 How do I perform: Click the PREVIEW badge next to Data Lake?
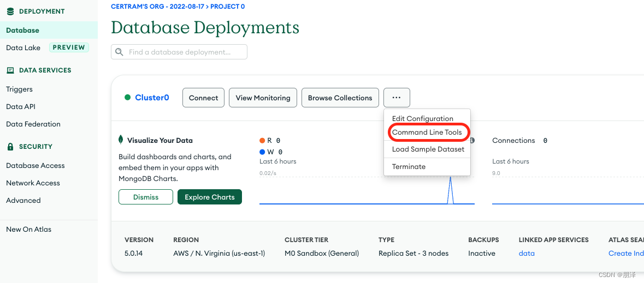(69, 47)
